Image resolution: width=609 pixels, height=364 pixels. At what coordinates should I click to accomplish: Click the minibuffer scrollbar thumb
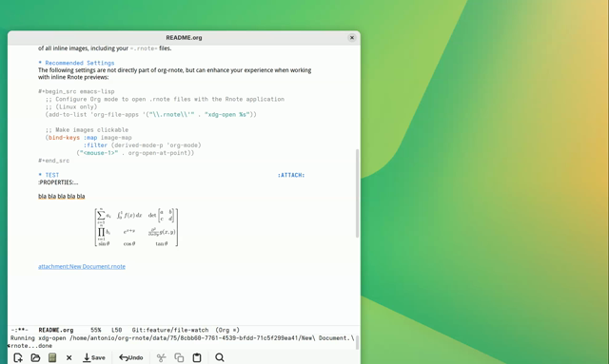[357, 343]
